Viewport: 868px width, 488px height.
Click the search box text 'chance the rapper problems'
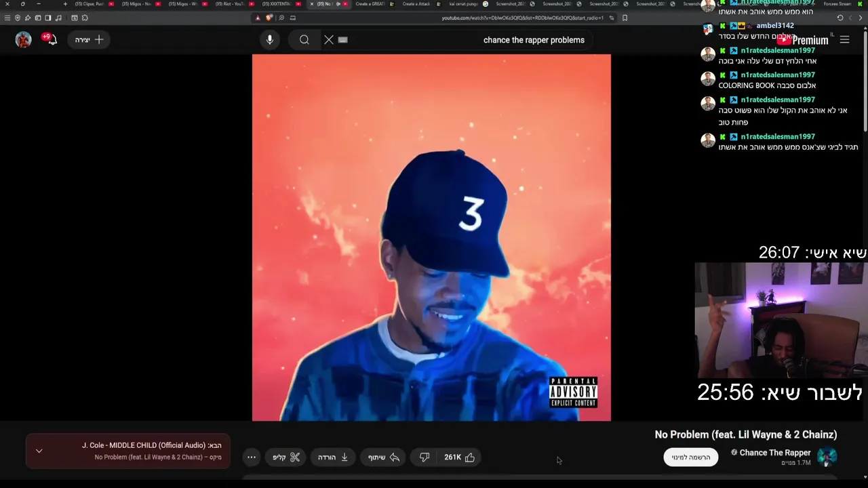coord(534,40)
